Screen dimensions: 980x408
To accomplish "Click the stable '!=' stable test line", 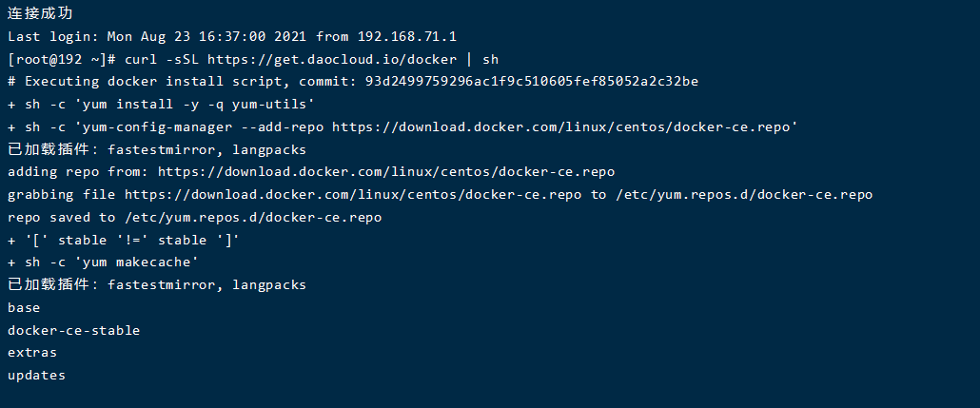I will [x=124, y=240].
